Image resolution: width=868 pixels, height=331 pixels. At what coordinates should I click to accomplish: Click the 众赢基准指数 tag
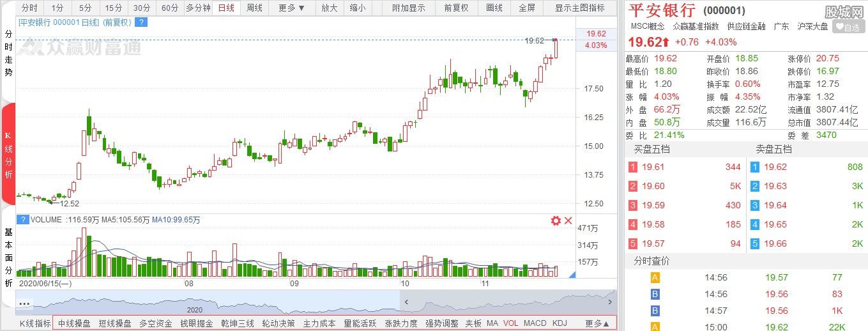pos(696,26)
